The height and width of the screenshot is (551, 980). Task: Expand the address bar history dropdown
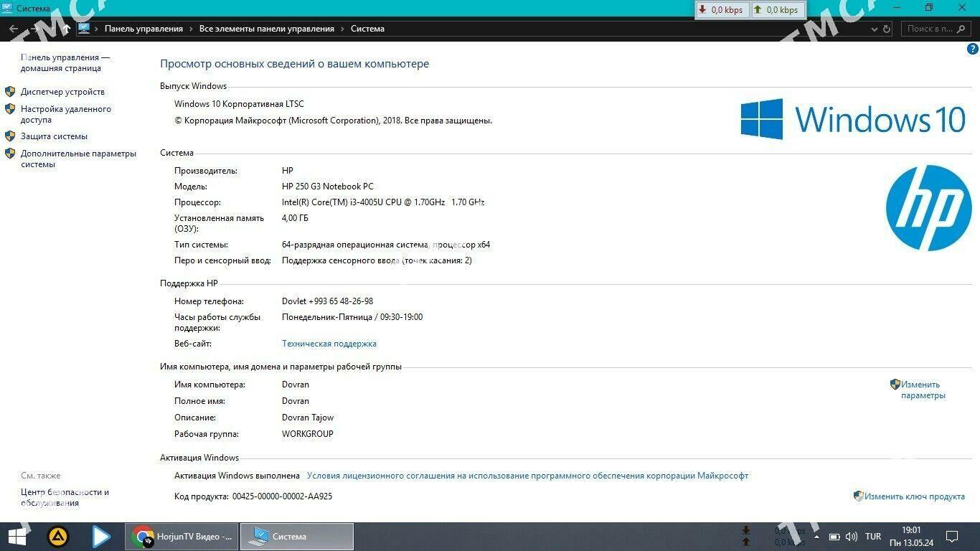875,29
